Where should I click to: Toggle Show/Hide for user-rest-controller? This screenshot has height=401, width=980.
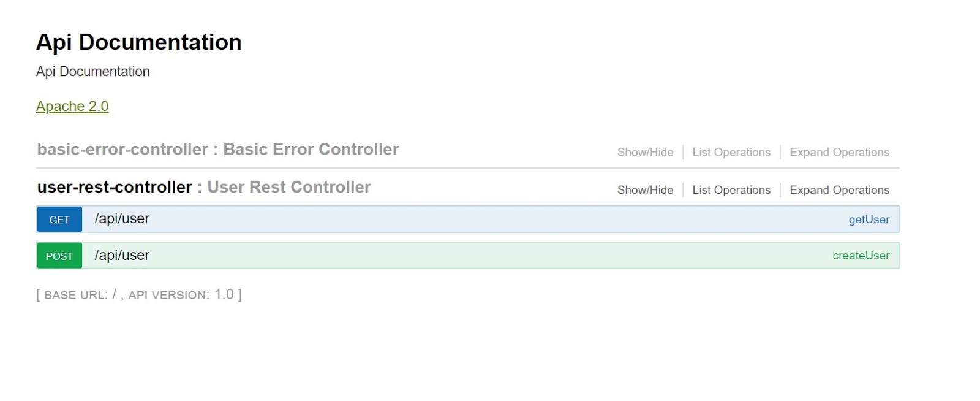(x=645, y=190)
